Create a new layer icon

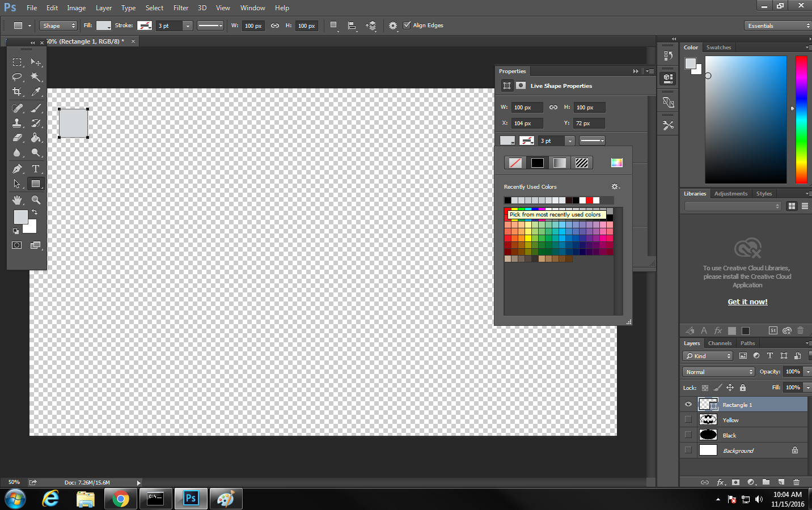coord(781,482)
